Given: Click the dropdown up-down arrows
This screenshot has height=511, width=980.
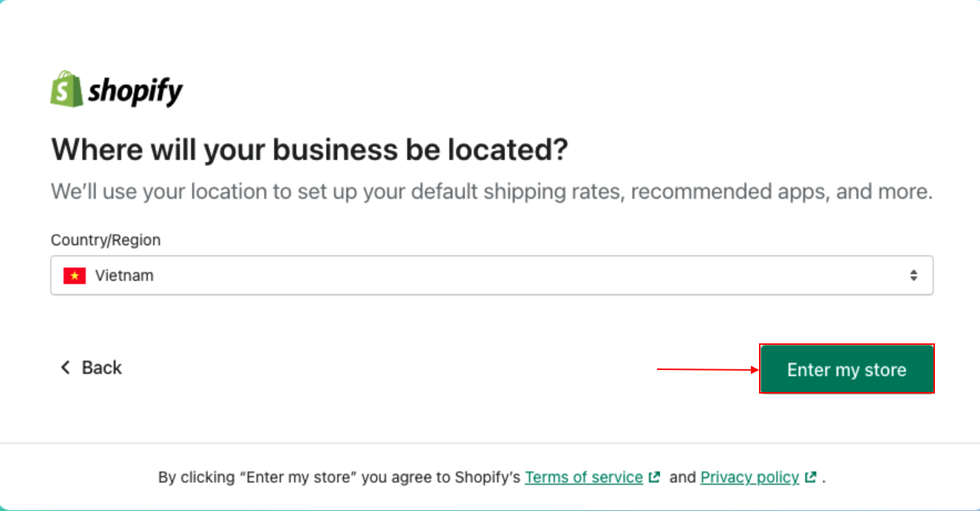Looking at the screenshot, I should coord(913,275).
